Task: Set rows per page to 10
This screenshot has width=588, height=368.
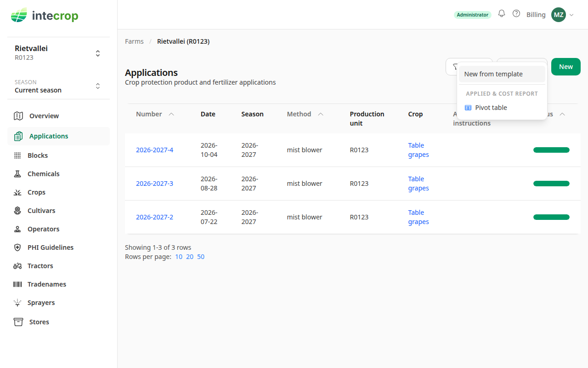Action: click(x=179, y=257)
